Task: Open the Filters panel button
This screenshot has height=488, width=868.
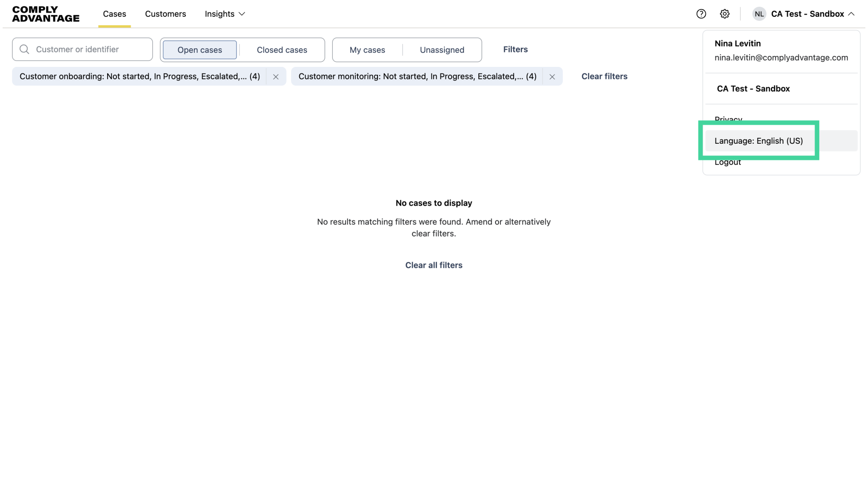Action: pyautogui.click(x=515, y=49)
